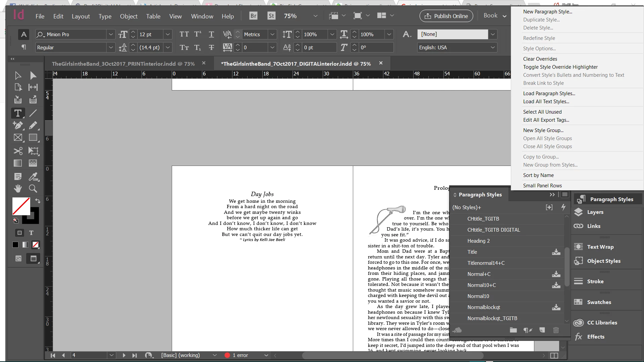Select the Zoom tool
This screenshot has width=644, height=362.
[33, 188]
